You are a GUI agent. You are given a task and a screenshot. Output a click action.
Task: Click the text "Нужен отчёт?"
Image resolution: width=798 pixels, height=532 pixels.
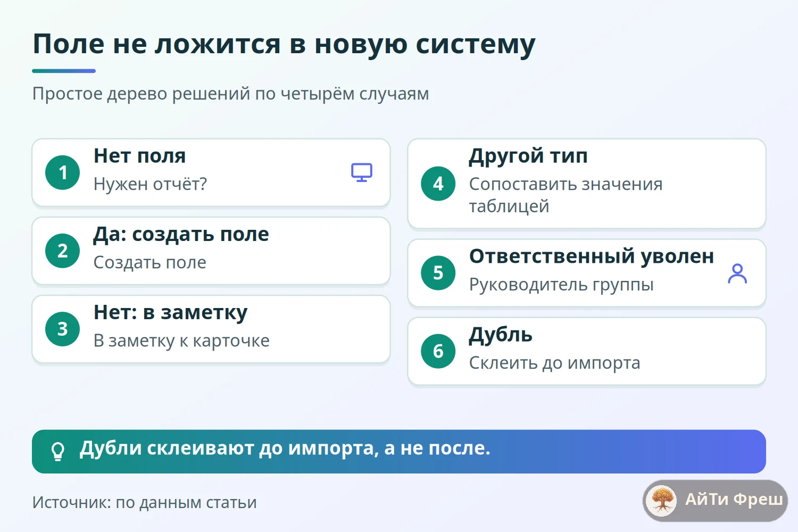point(150,184)
